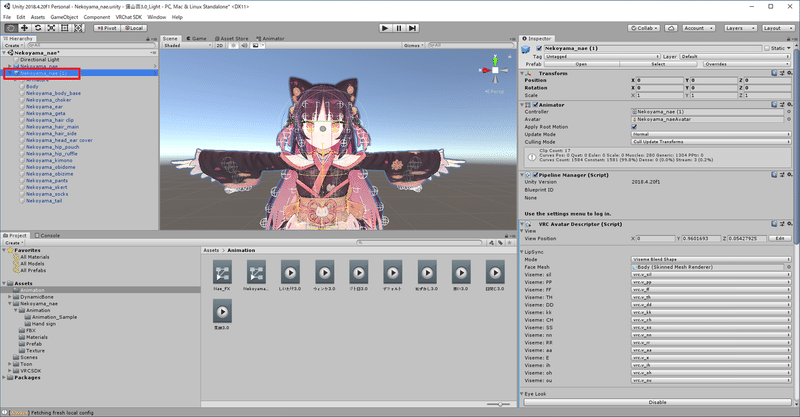Select the combined Transform tool
The height and width of the screenshot is (417, 800).
tap(79, 28)
